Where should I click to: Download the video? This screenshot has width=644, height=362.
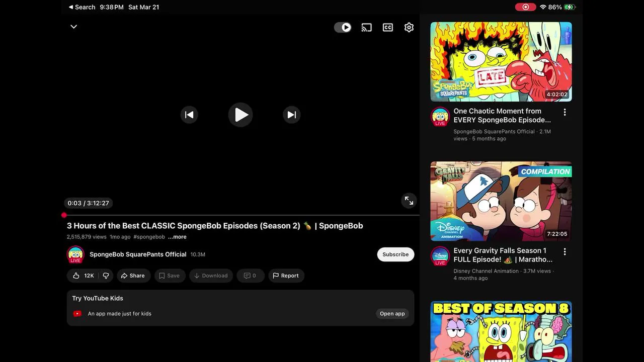(211, 276)
